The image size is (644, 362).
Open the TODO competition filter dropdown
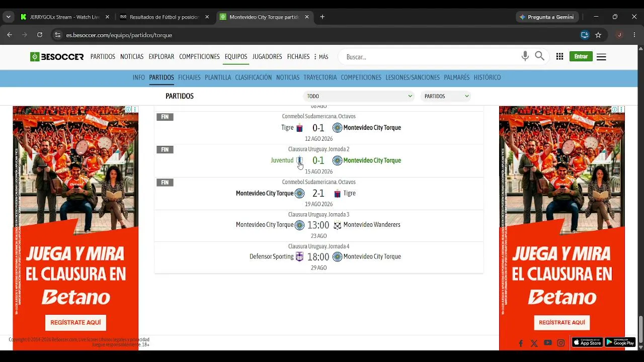point(359,96)
